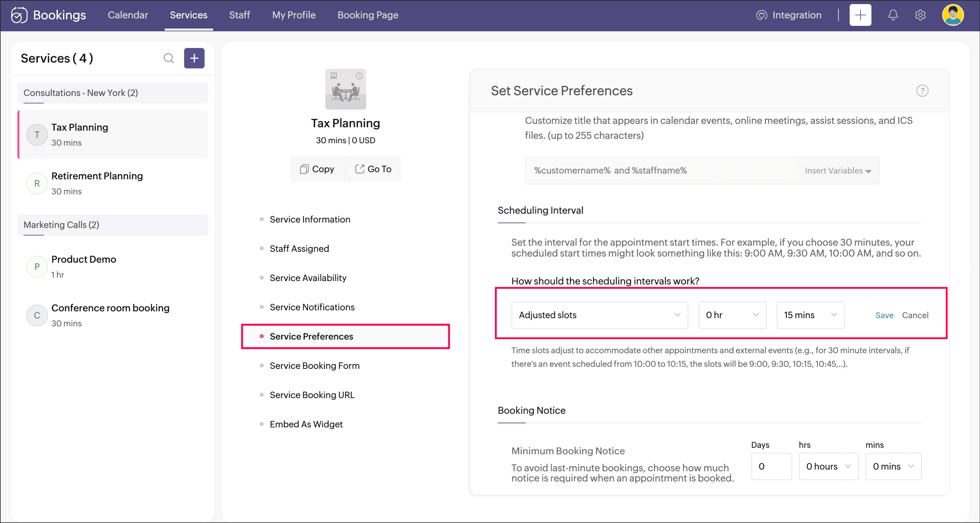Open the 0 hr interval dropdown
This screenshot has width=980, height=523.
732,315
